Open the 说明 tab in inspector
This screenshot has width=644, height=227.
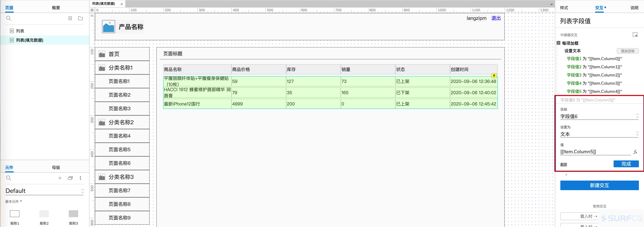[x=634, y=8]
